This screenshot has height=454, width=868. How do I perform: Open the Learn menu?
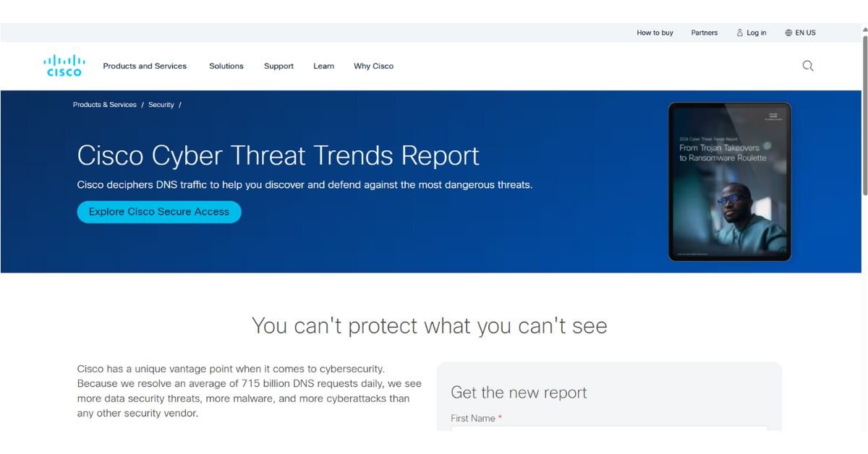(323, 66)
